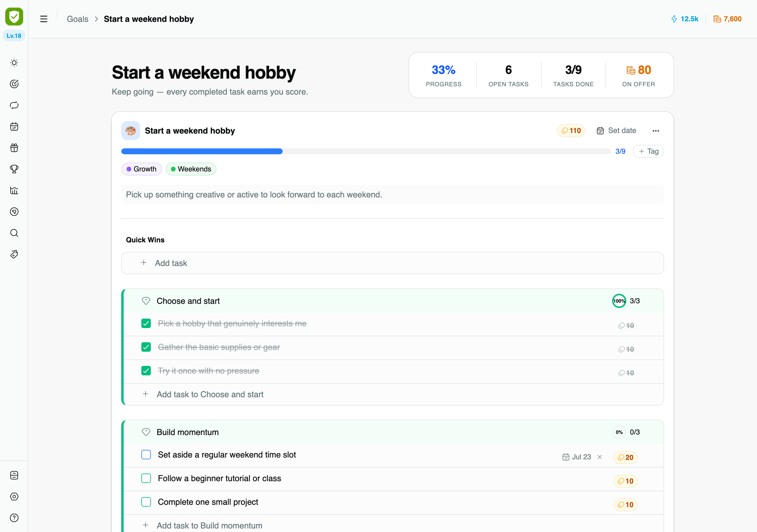Open the target goals icon in sidebar
This screenshot has height=532, width=757.
pyautogui.click(x=14, y=84)
